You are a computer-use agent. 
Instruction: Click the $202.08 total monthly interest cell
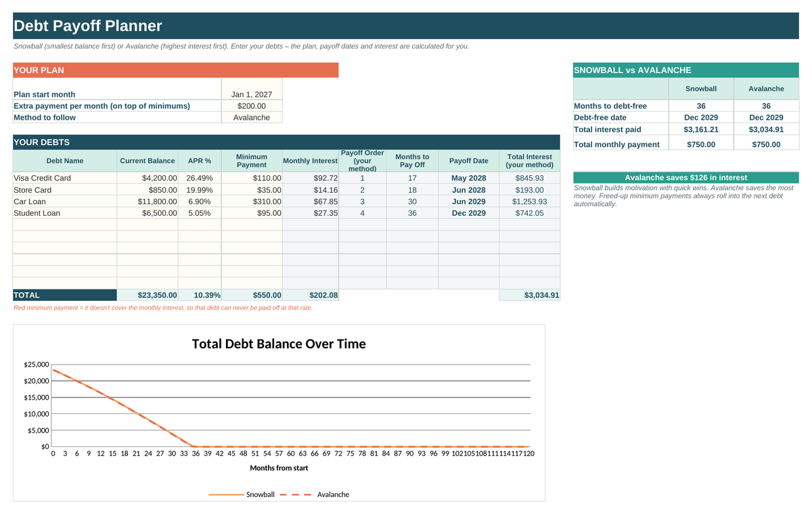pos(311,295)
